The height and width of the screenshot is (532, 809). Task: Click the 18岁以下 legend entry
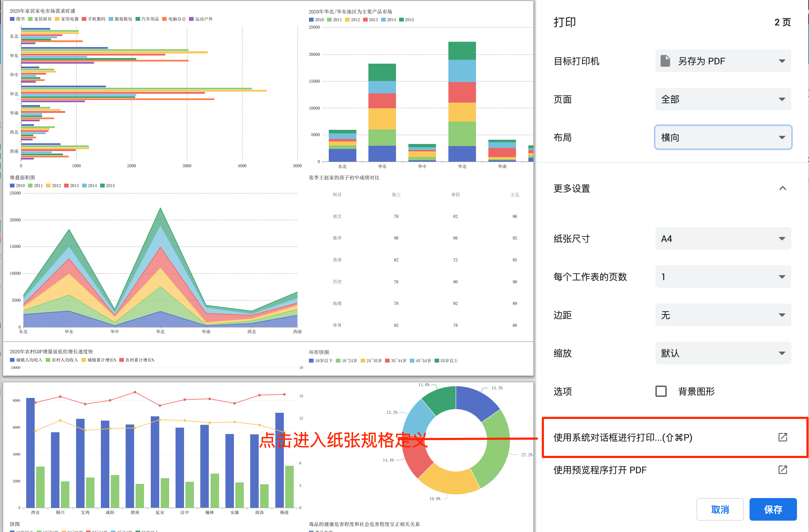pyautogui.click(x=321, y=361)
